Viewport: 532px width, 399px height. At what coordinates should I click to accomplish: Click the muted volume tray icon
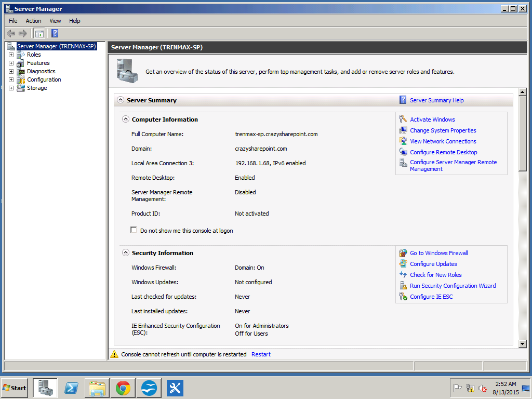pyautogui.click(x=483, y=388)
